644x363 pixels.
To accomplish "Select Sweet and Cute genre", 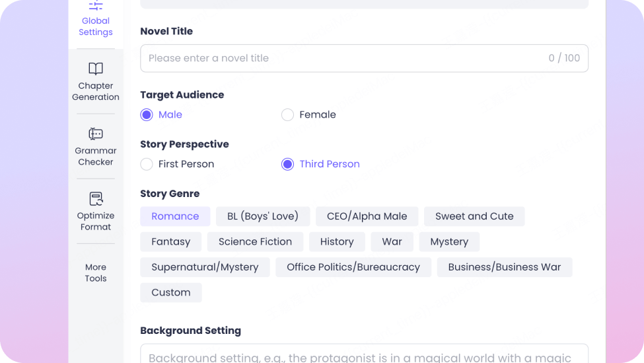I will [474, 216].
